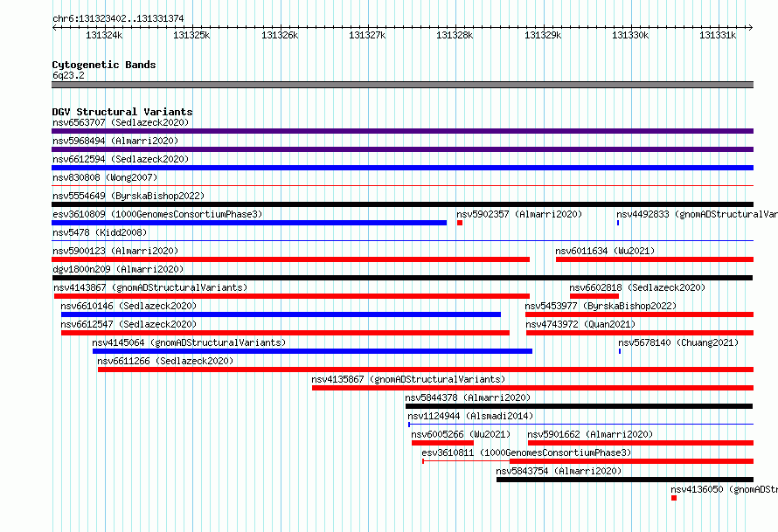The width and height of the screenshot is (778, 532).
Task: Select nsv4743972 (Quan2021) variant label
Action: coord(580,324)
